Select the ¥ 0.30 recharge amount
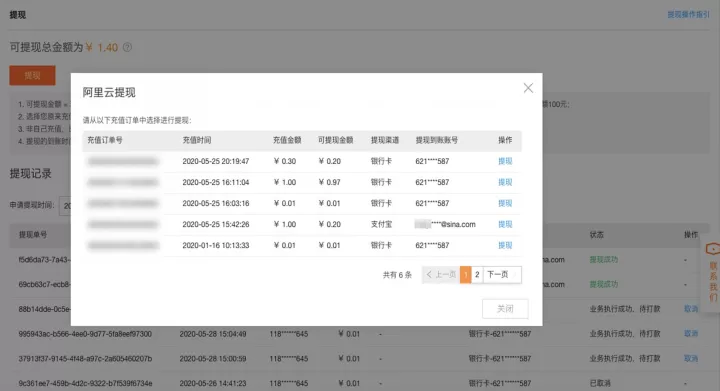720x391 pixels. (x=285, y=161)
